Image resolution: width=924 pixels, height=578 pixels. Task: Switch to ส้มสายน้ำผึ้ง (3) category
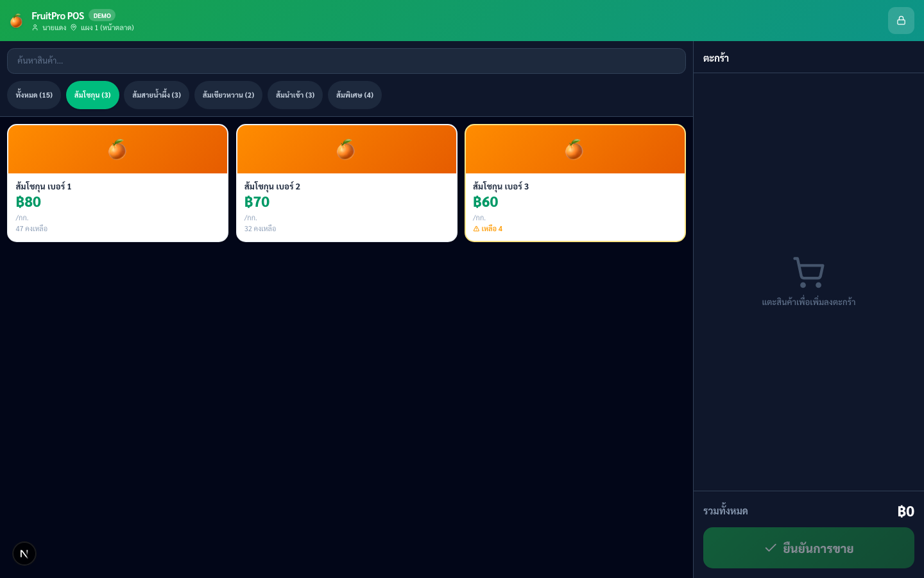click(157, 95)
